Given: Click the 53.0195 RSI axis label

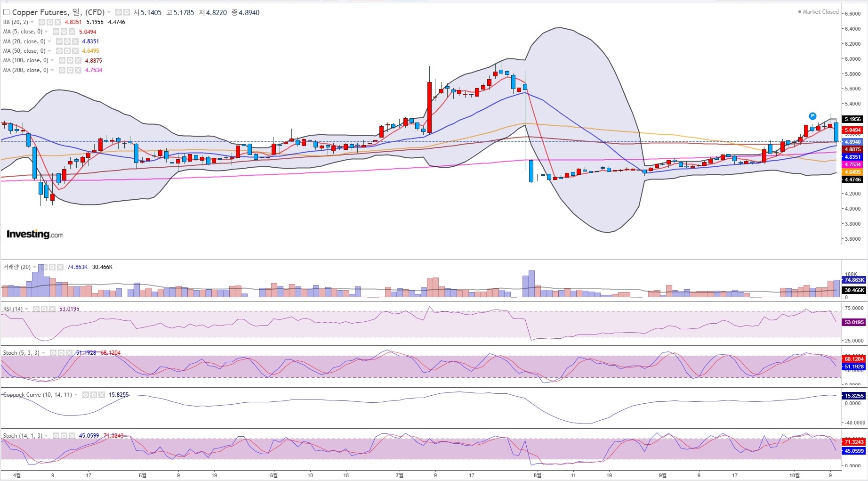Looking at the screenshot, I should 854,322.
